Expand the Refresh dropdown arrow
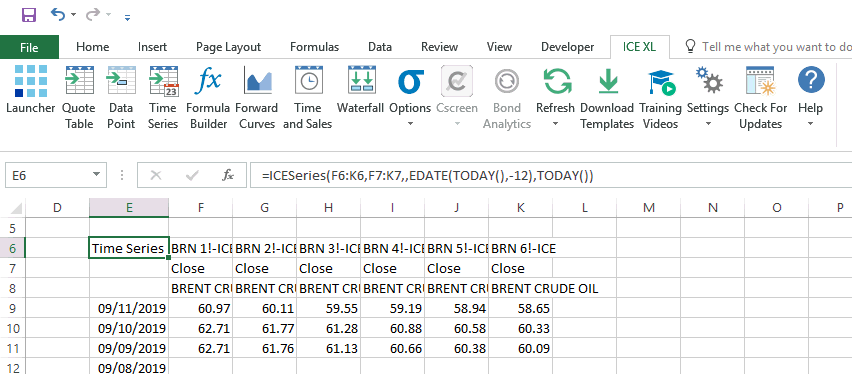Viewport: 852px width, 374px height. [x=555, y=124]
